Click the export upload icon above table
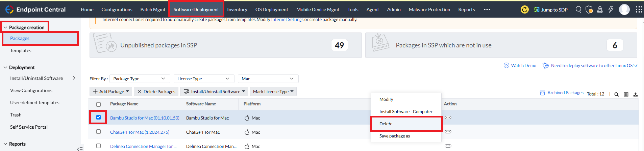 point(636,94)
